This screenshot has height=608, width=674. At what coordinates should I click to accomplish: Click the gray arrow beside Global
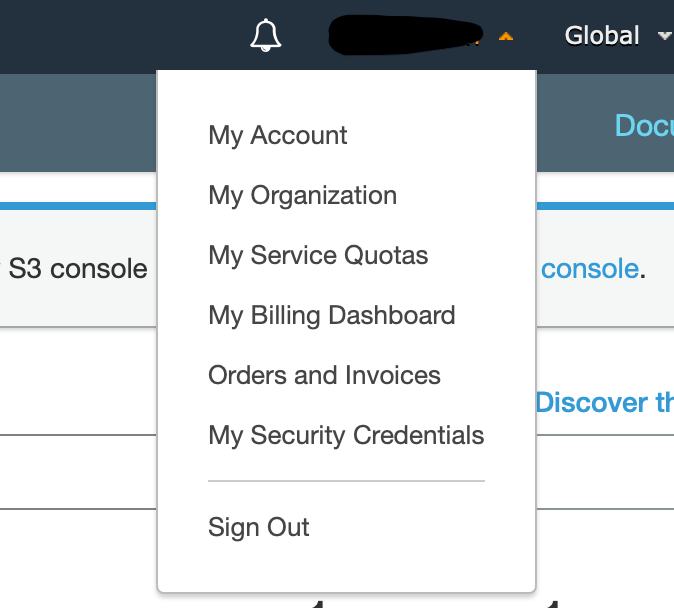[663, 36]
